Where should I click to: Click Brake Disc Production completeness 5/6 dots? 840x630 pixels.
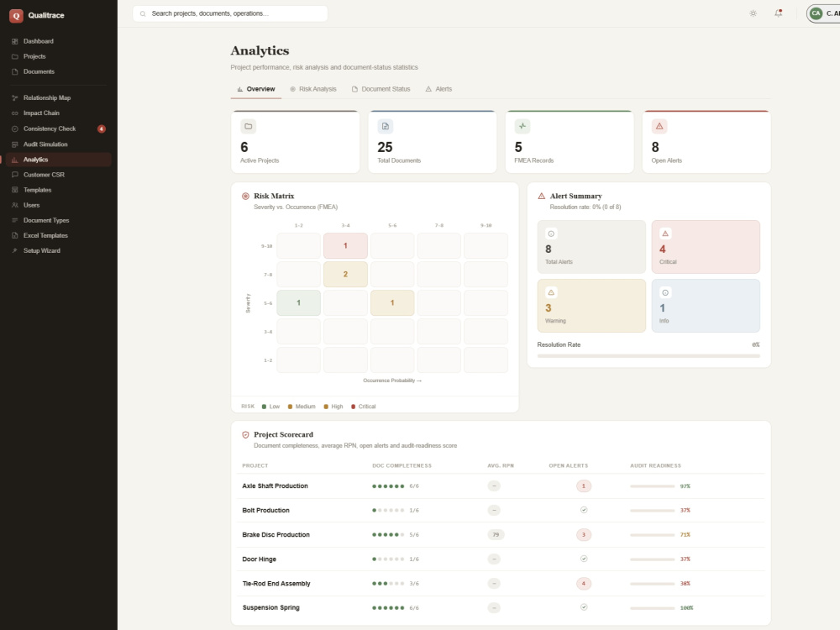tap(388, 534)
